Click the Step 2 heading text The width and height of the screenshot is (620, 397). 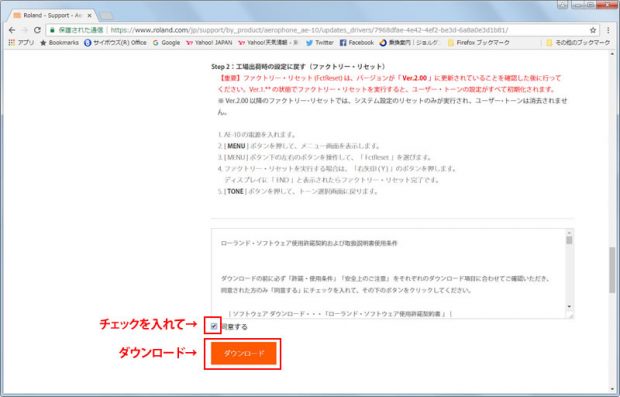[x=299, y=66]
